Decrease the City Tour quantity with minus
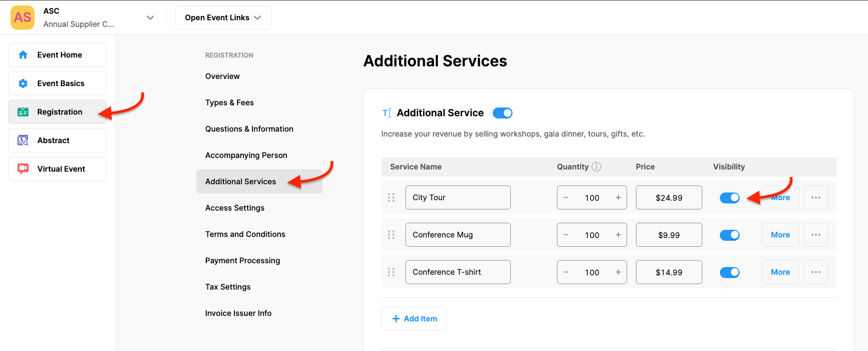The image size is (868, 351). pos(566,197)
